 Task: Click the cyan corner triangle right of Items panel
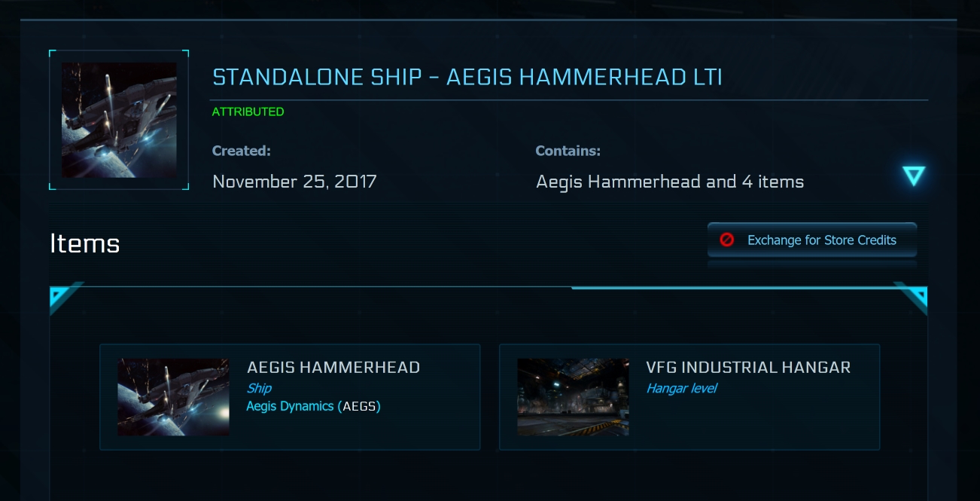point(915,298)
